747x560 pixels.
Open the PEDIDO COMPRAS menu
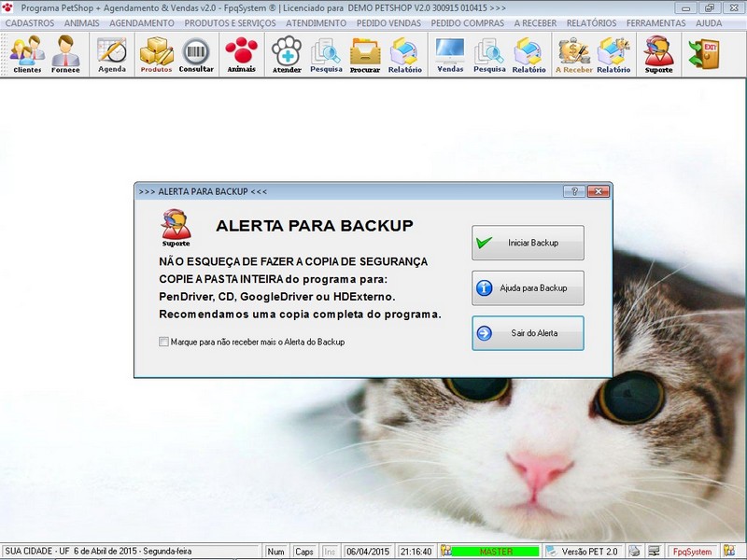468,22
